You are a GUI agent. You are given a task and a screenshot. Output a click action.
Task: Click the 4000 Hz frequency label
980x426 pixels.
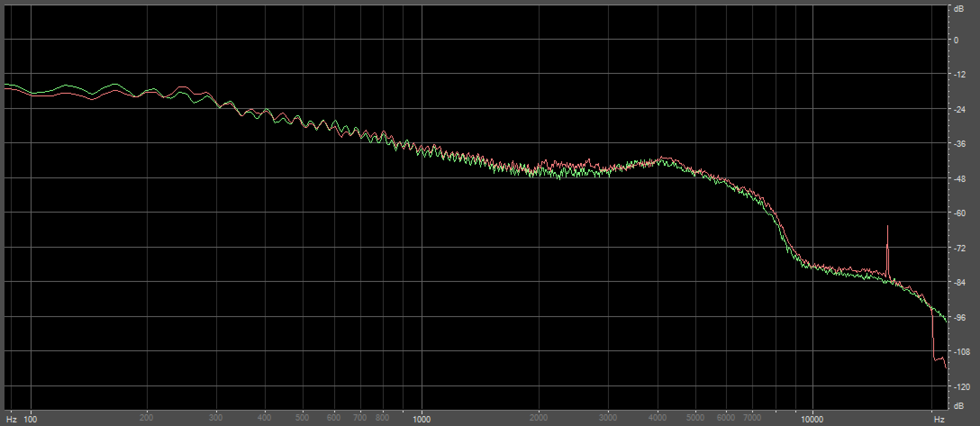point(658,418)
